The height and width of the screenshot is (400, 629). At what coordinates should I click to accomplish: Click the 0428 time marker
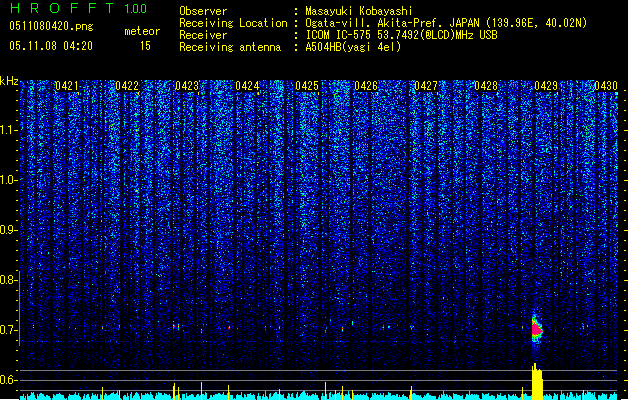486,86
